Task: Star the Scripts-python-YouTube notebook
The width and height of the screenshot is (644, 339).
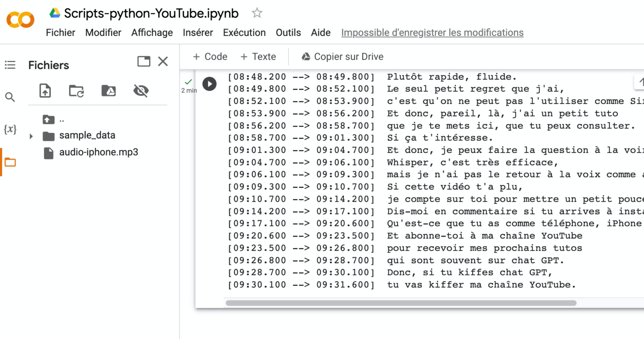Action: pos(256,13)
